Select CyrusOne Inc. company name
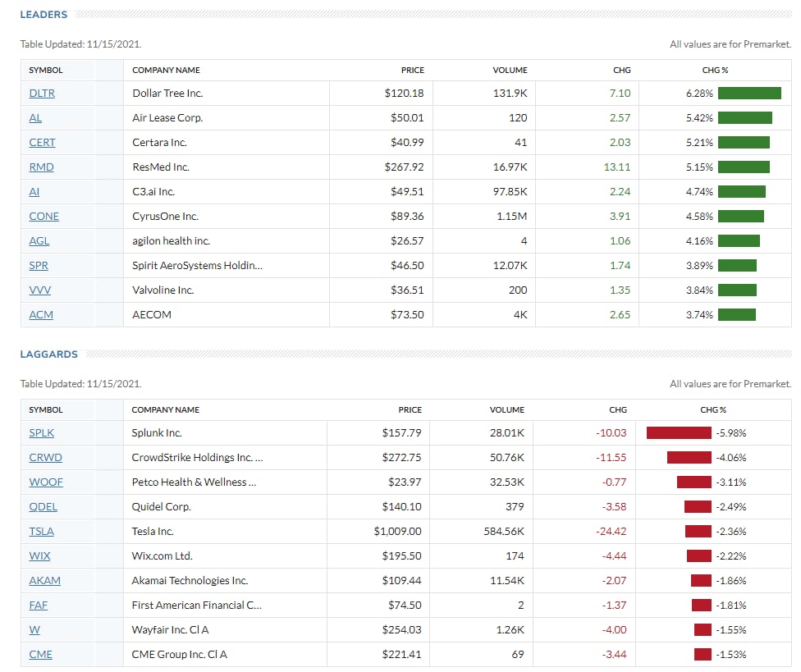The height and width of the screenshot is (672, 801). [x=166, y=217]
